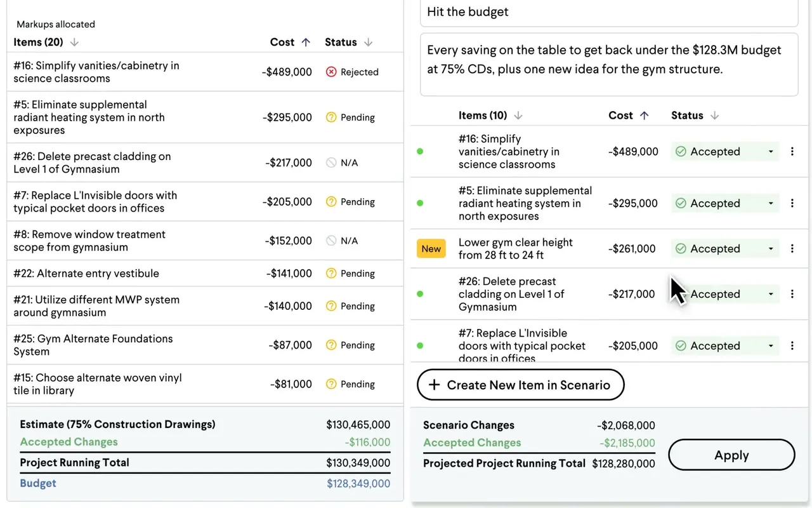812x508 pixels.
Task: Click Pending status icon for #15 woven vinyl tile
Action: [331, 384]
